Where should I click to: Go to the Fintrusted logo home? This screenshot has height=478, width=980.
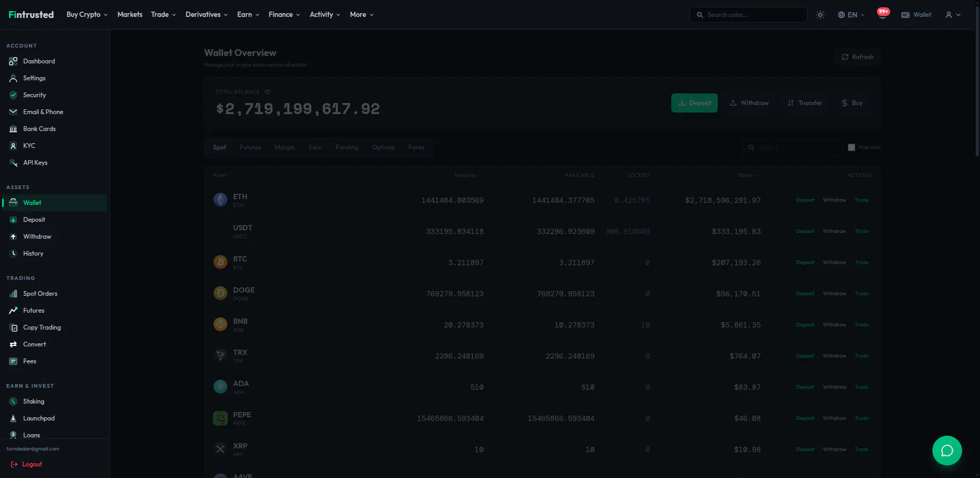[x=31, y=15]
